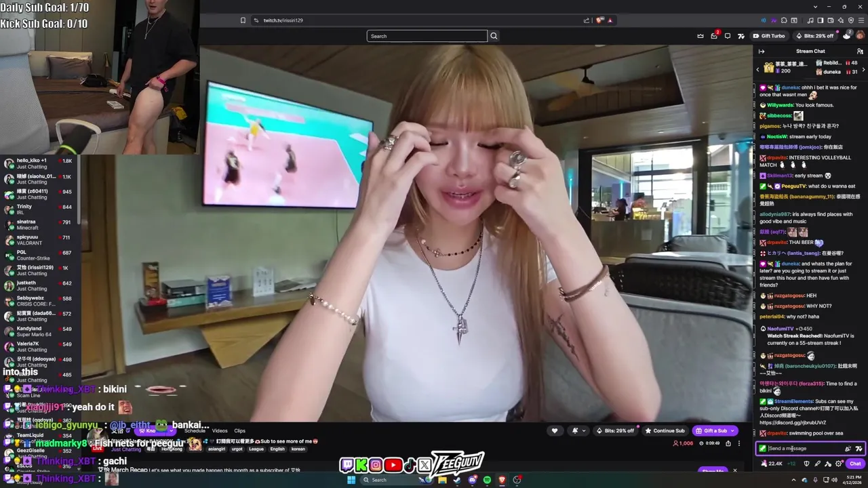Click the 'korean' stream tag

pyautogui.click(x=298, y=449)
